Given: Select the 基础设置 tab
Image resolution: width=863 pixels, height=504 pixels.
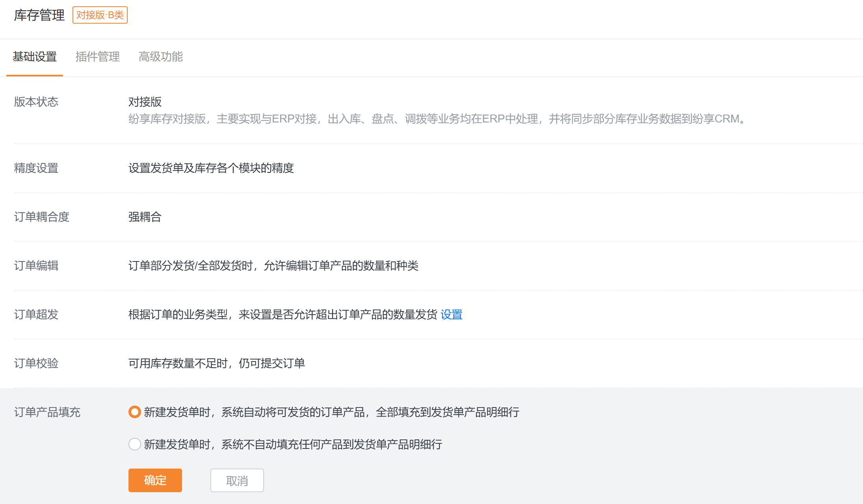Looking at the screenshot, I should pyautogui.click(x=35, y=57).
